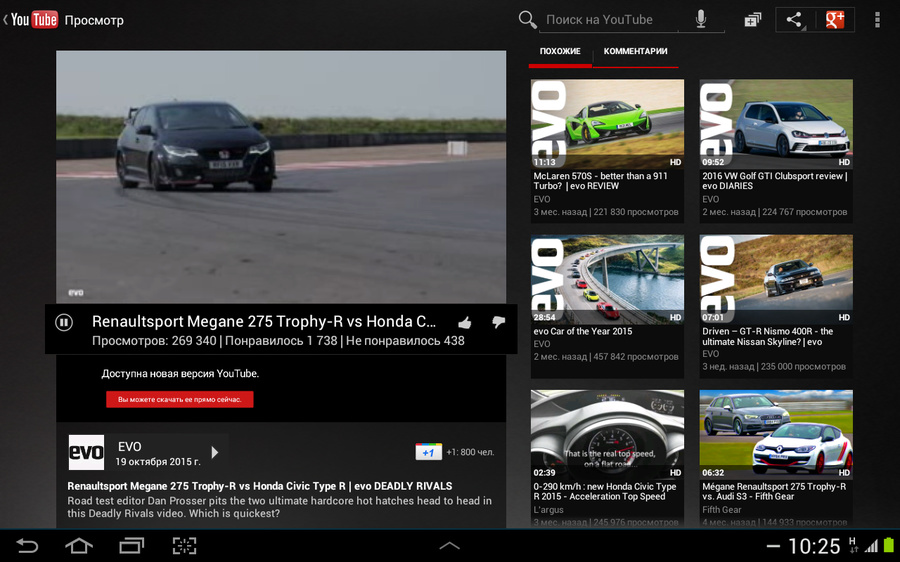Click the Fifth Gear channel name
This screenshot has height=562, width=900.
pos(721,510)
